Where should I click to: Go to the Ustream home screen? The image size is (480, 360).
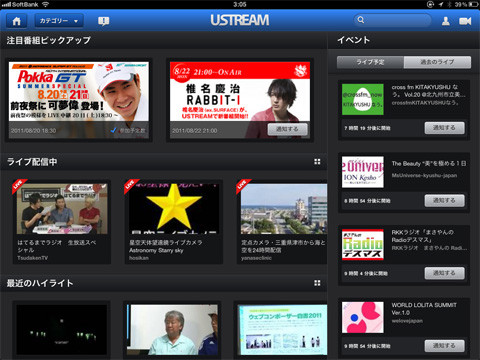click(x=16, y=21)
